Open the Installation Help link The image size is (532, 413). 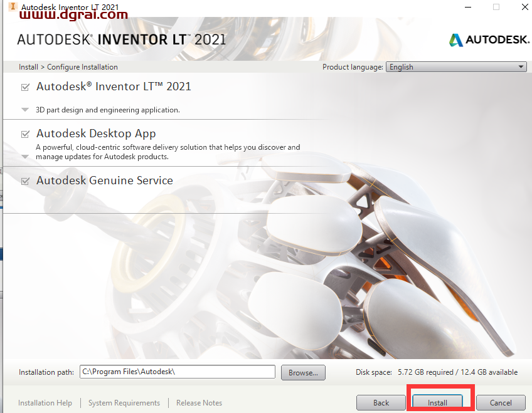[45, 403]
